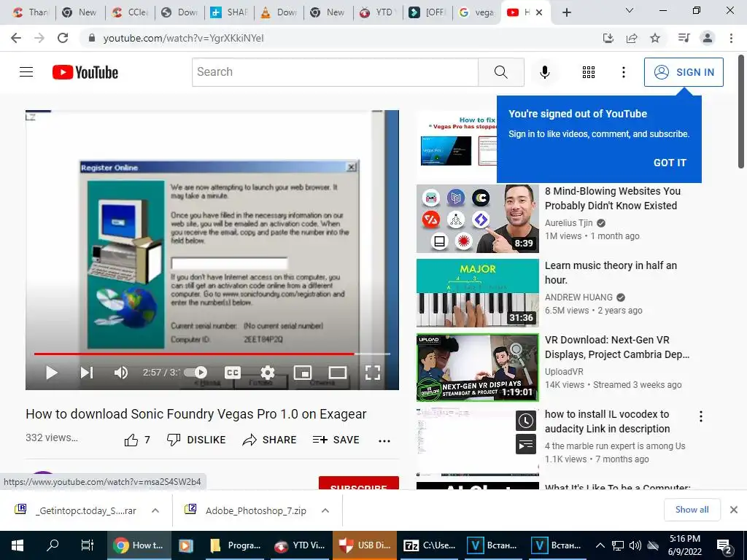Start voice search with the microphone
The width and height of the screenshot is (747, 560).
tap(544, 72)
